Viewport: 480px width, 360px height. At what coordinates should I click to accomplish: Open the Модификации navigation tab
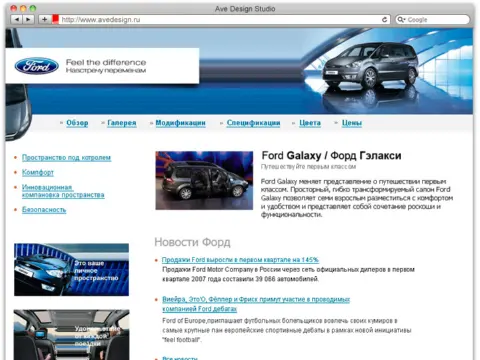[x=180, y=123]
